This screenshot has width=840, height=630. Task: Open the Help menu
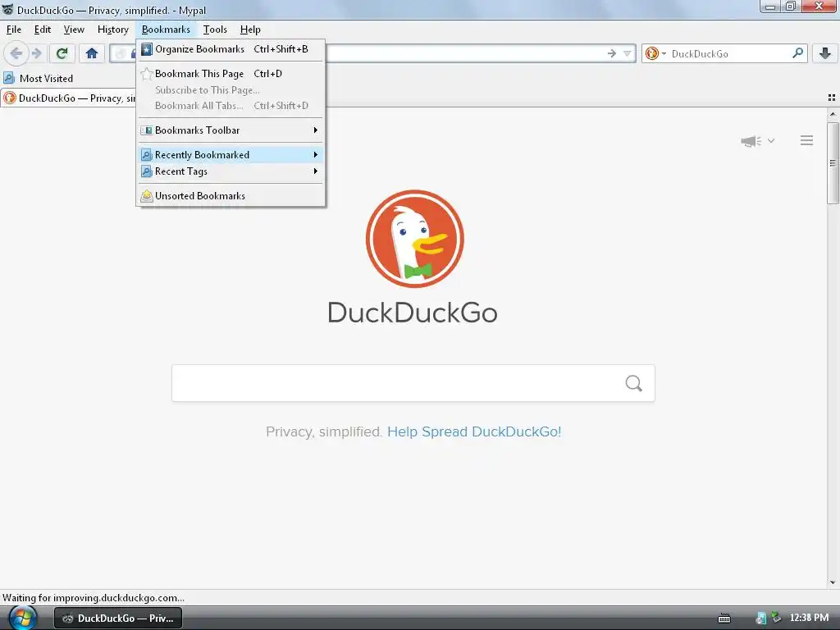[x=250, y=30]
